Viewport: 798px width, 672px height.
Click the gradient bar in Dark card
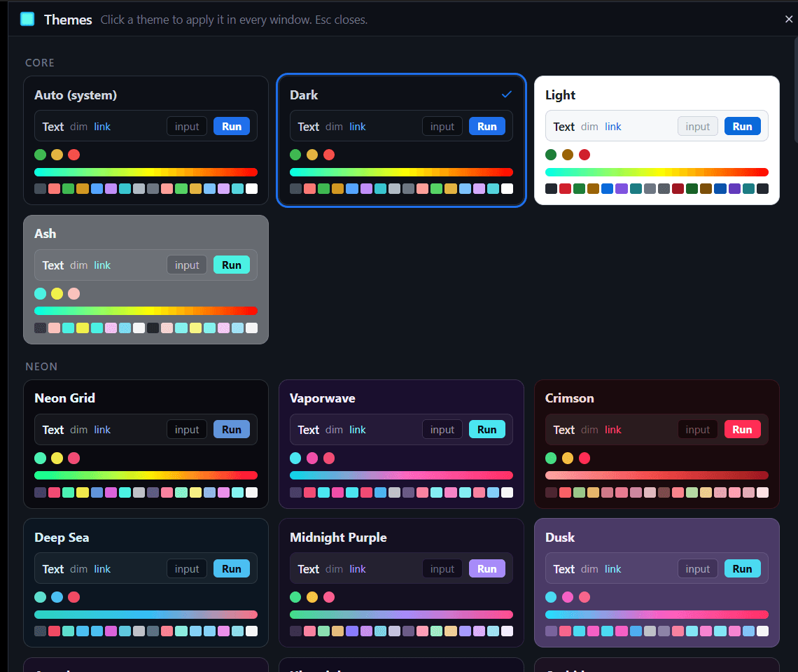[401, 172]
